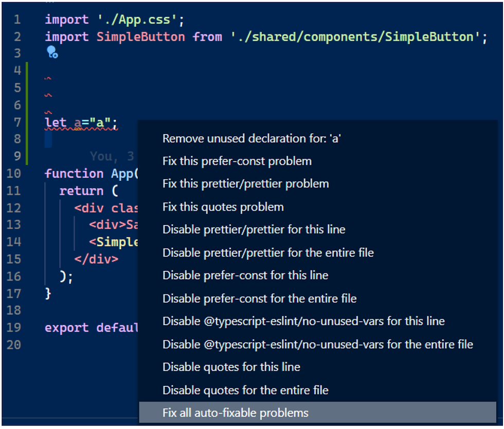Click SimpleButton identifier in the line 2 import
The image size is (504, 429).
click(x=141, y=37)
